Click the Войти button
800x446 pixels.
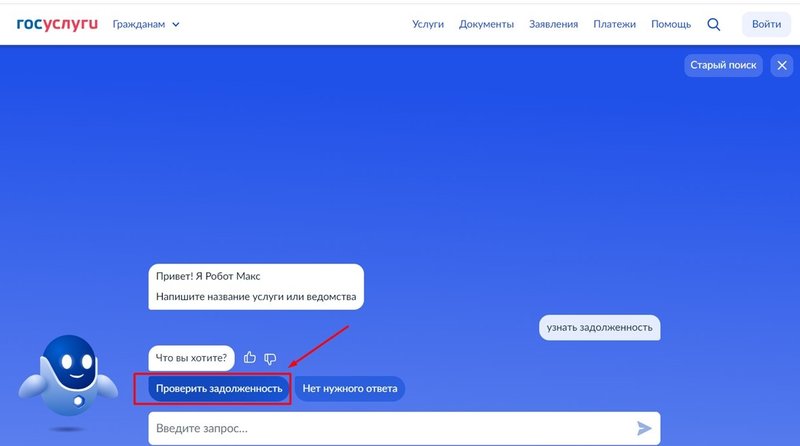(766, 24)
